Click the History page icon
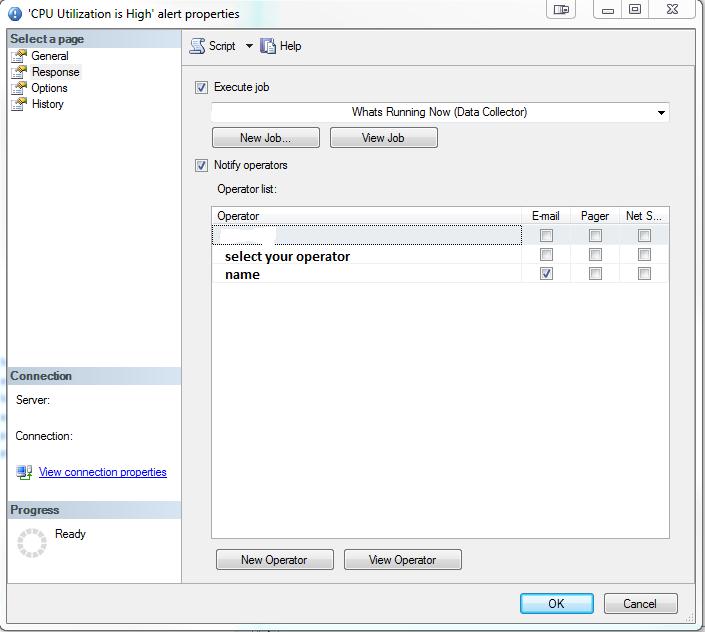This screenshot has width=705, height=632. [x=19, y=104]
